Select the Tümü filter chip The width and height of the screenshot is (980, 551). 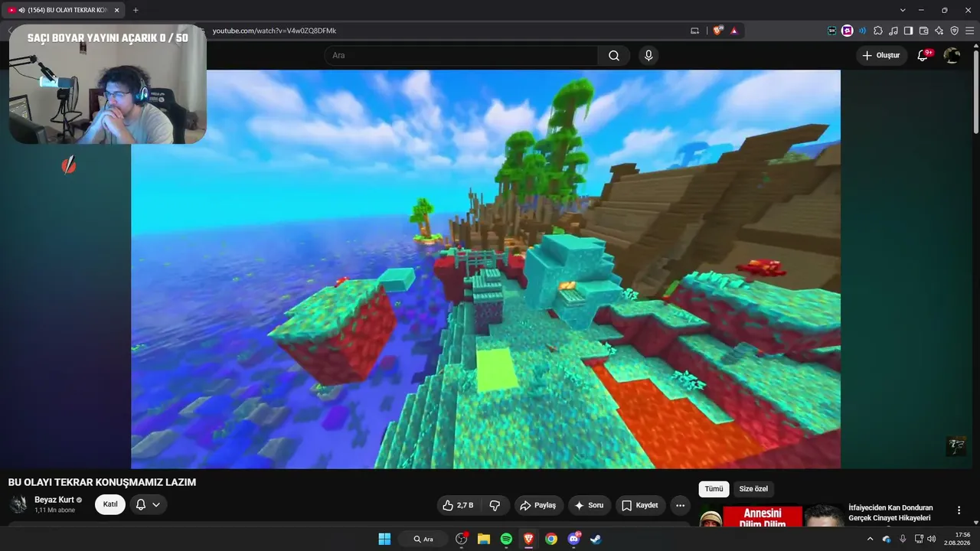[x=714, y=489]
